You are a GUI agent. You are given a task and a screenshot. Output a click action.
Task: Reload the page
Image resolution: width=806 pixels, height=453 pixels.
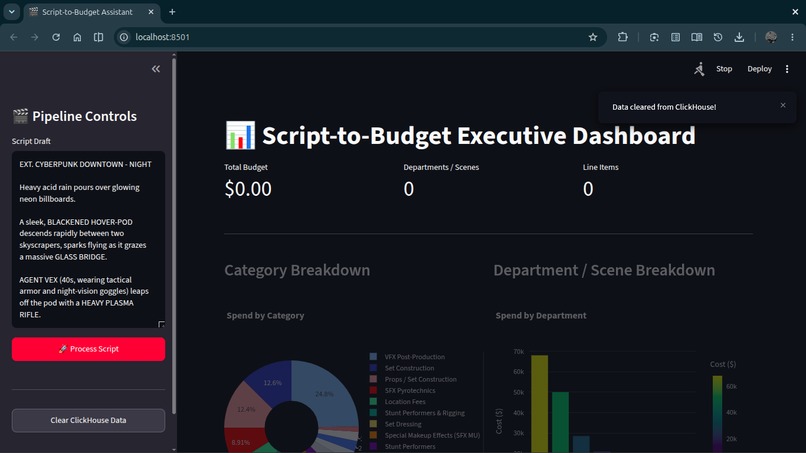pos(56,37)
